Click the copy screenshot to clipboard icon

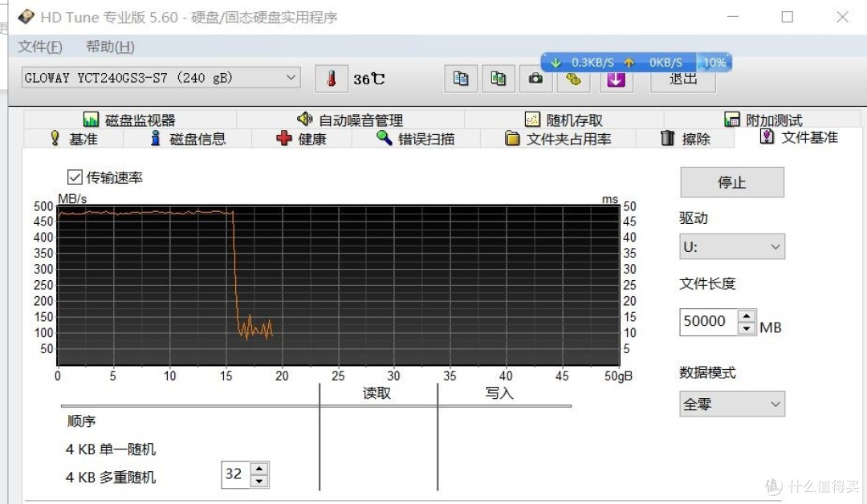pyautogui.click(x=499, y=79)
